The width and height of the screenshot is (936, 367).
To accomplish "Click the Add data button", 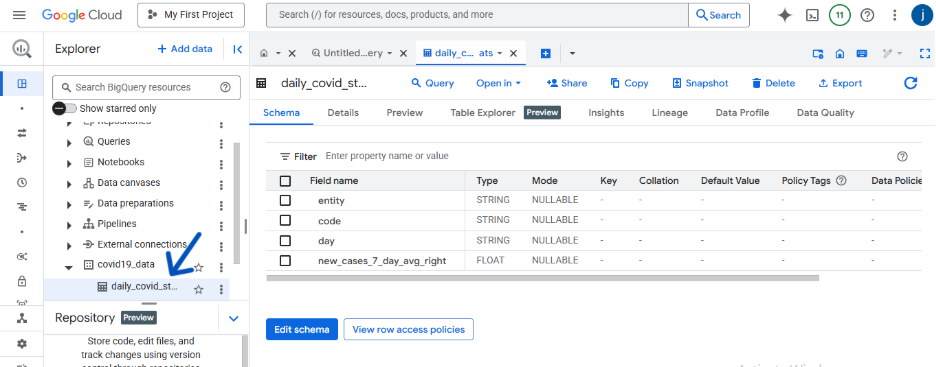I will (184, 49).
